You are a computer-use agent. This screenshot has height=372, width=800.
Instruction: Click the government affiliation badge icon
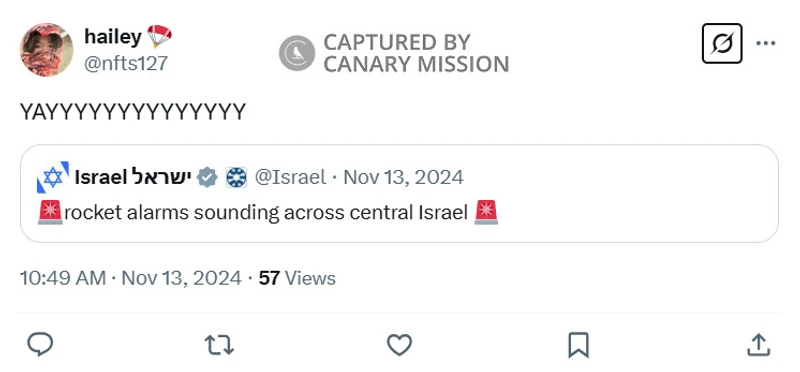[x=236, y=178]
